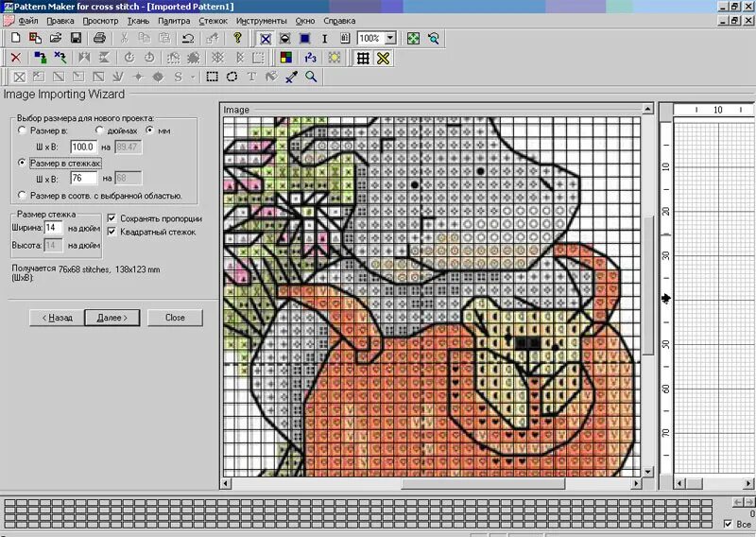756x537 pixels.
Task: Open the 100% zoom dropdown arrow
Action: click(x=390, y=38)
